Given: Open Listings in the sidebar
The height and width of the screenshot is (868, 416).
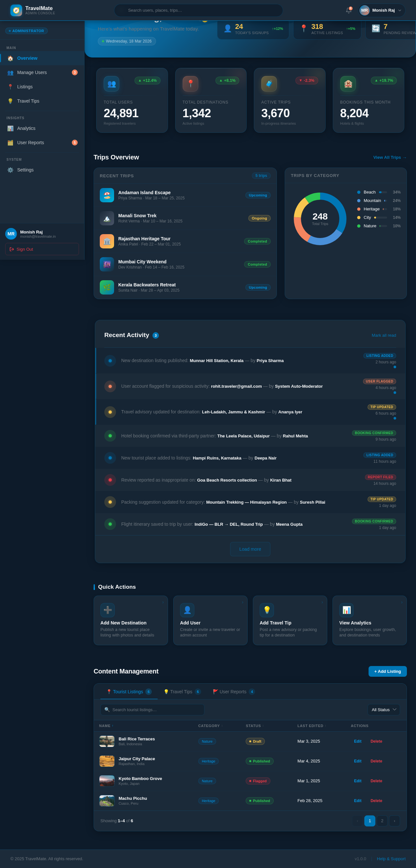Looking at the screenshot, I should pos(42,87).
